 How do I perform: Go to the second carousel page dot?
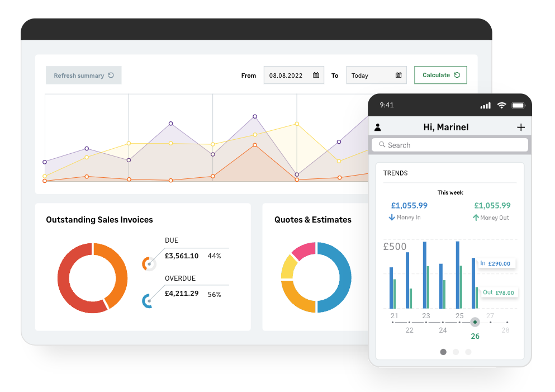coord(456,352)
